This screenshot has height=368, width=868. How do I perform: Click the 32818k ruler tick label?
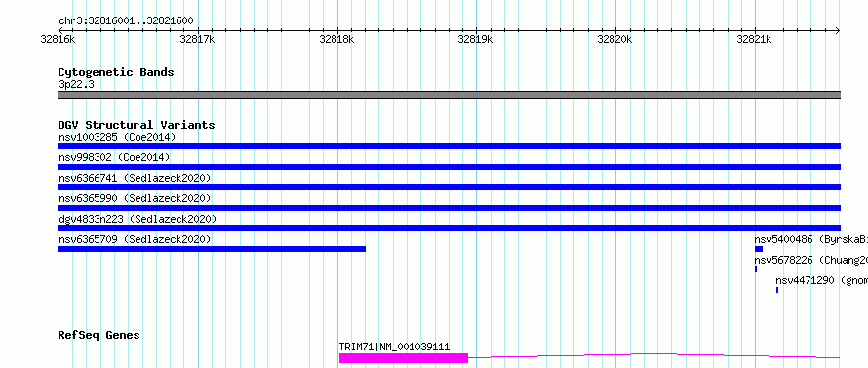(337, 39)
